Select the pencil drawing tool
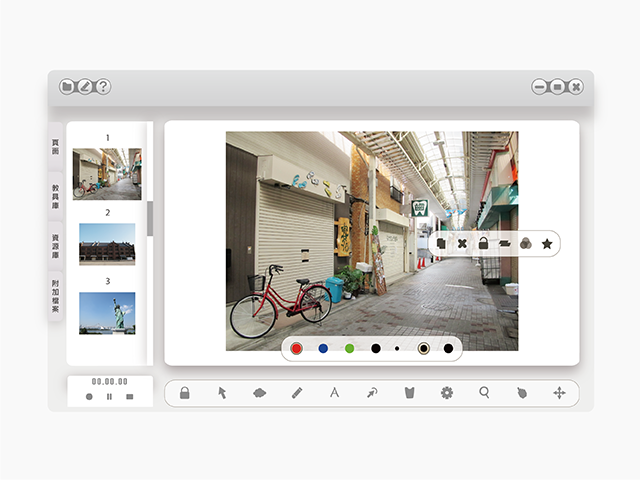This screenshot has height=480, width=640. click(297, 393)
